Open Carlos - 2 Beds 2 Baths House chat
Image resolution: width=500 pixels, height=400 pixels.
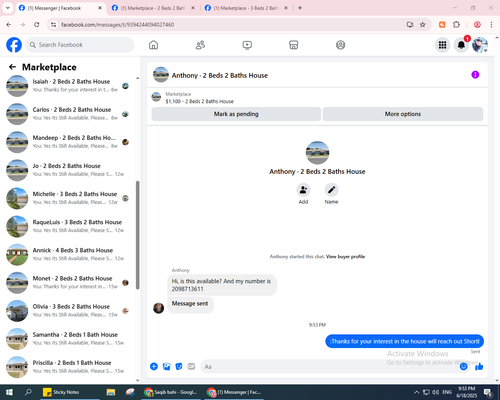point(68,114)
